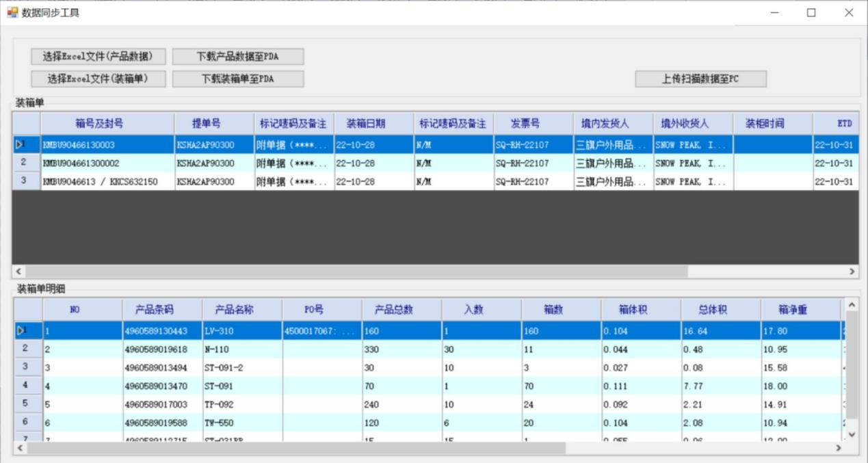Maximize the 数据同步工具 window

point(811,12)
